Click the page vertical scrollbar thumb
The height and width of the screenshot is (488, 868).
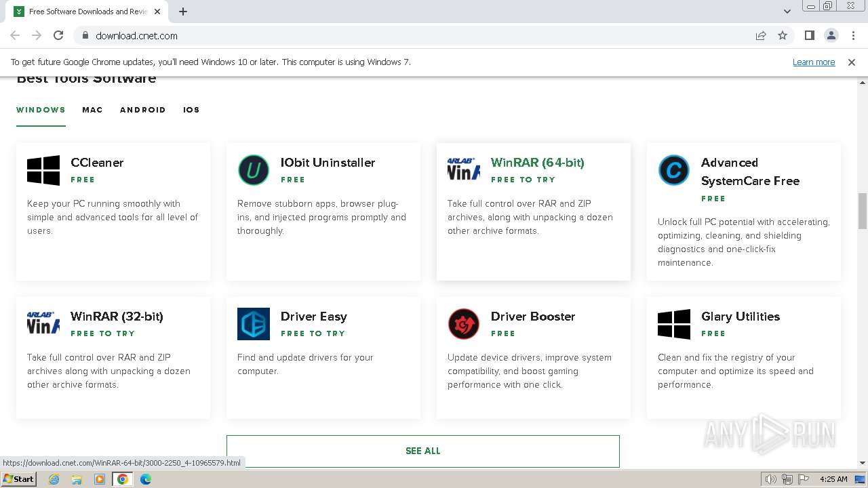pos(863,211)
